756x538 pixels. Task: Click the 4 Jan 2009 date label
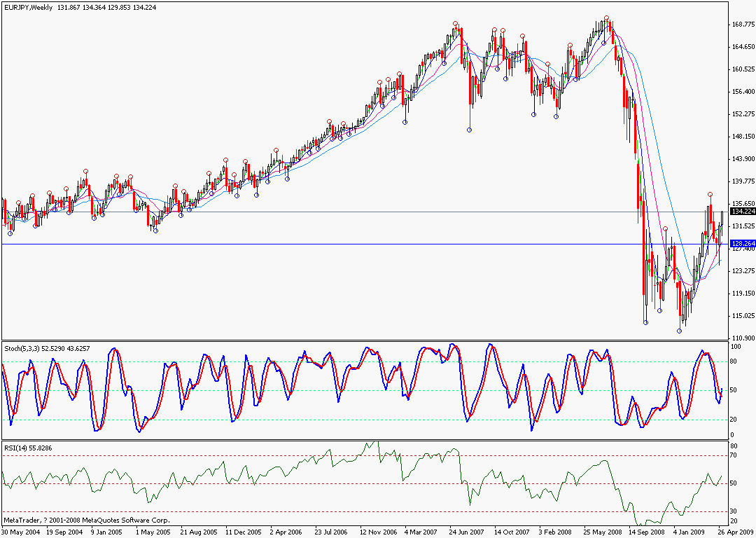[690, 532]
